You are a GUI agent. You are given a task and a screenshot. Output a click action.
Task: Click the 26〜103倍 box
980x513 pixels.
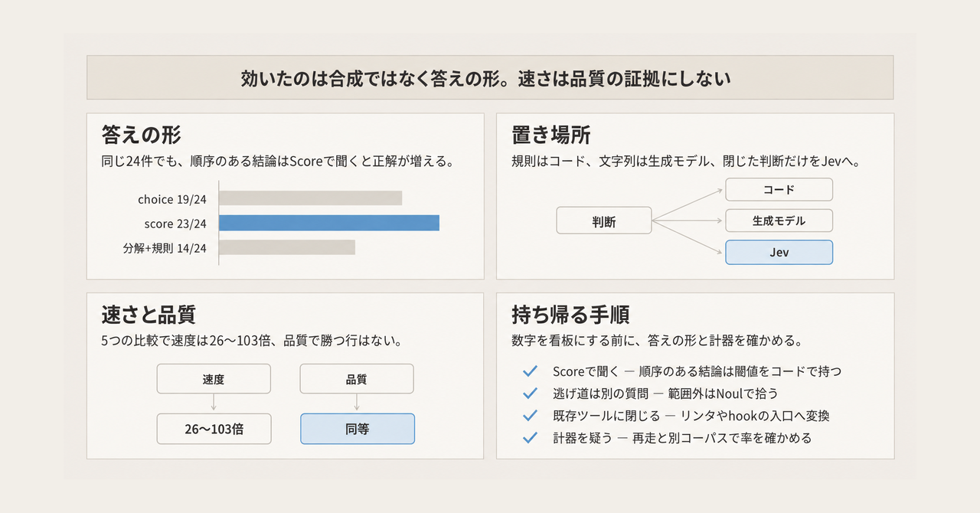[214, 429]
